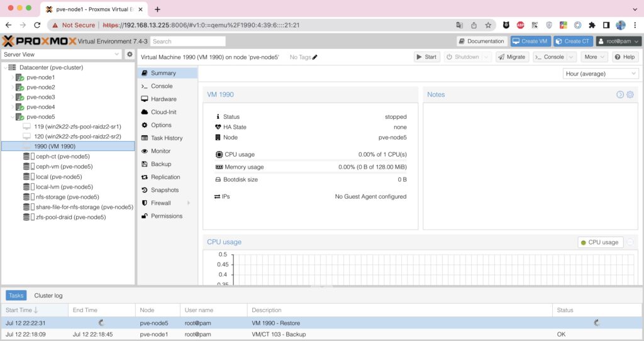Viewport: 644px width, 341px height.
Task: Open the Replication section
Action: coord(167,177)
